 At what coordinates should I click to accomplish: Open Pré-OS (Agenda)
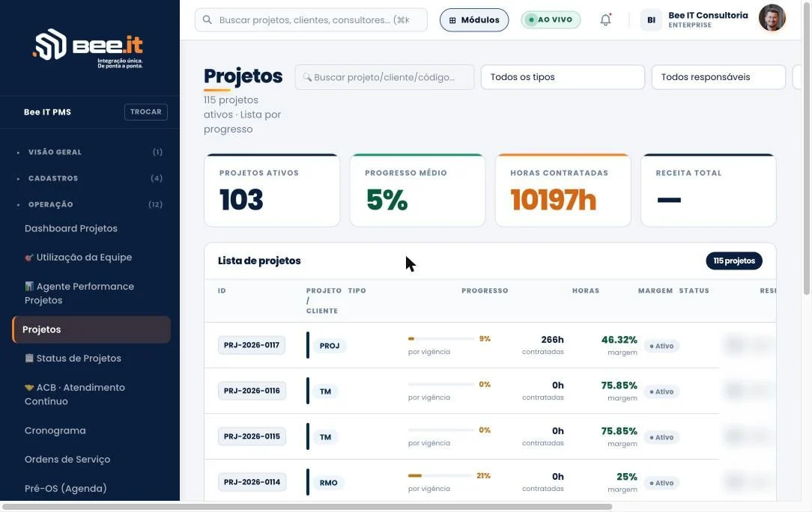(x=65, y=488)
